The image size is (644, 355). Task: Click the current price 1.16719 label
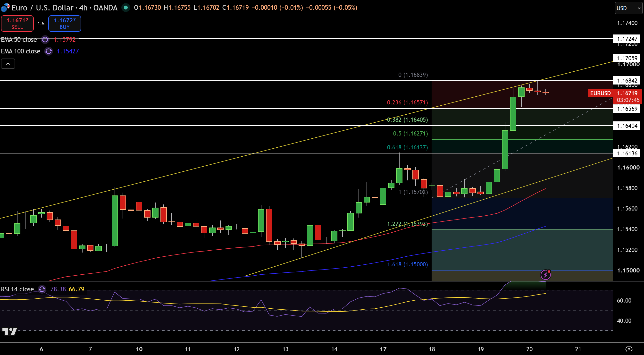(x=627, y=93)
